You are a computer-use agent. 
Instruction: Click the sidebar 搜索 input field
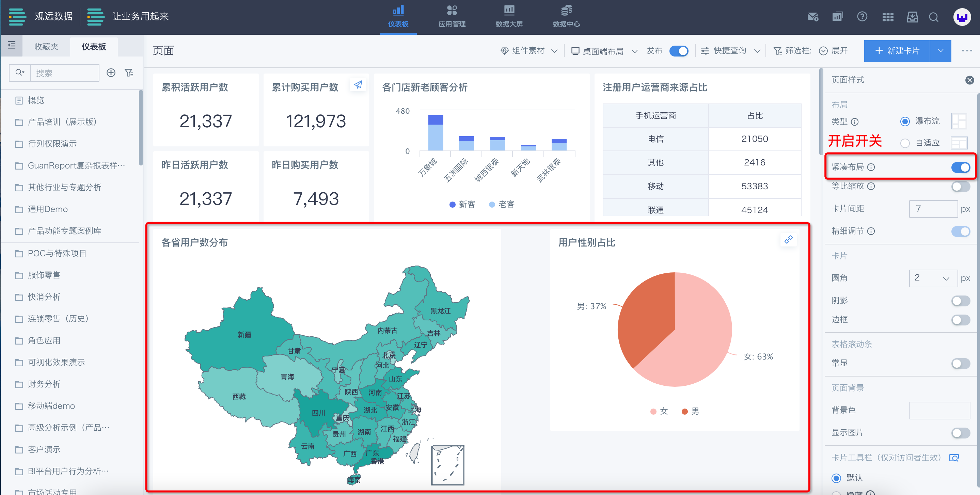[x=64, y=73]
